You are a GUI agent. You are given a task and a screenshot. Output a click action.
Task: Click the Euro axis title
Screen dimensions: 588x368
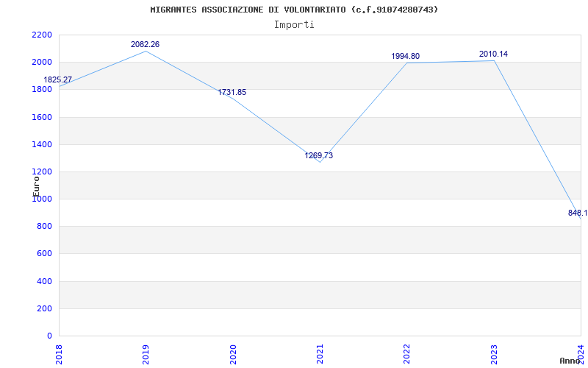tap(36, 186)
